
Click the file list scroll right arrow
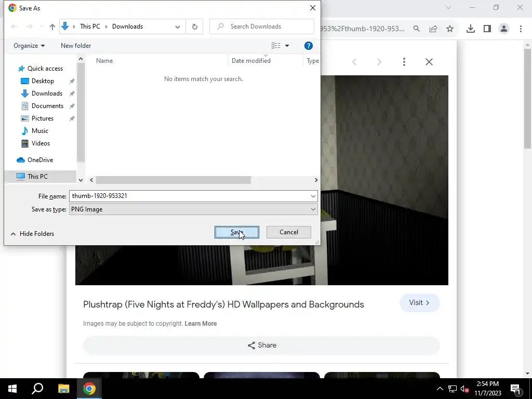pyautogui.click(x=316, y=180)
